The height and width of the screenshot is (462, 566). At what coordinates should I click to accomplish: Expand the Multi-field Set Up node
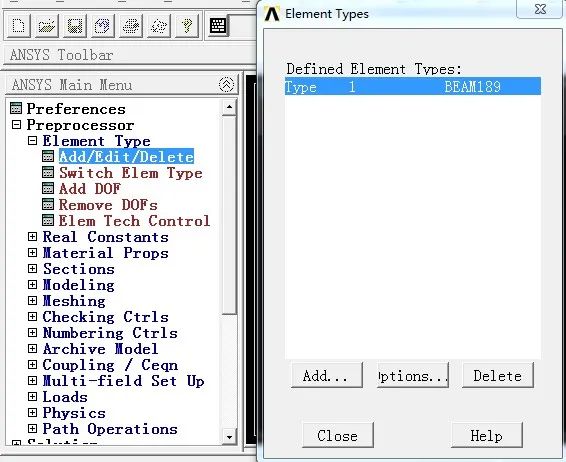(x=32, y=380)
